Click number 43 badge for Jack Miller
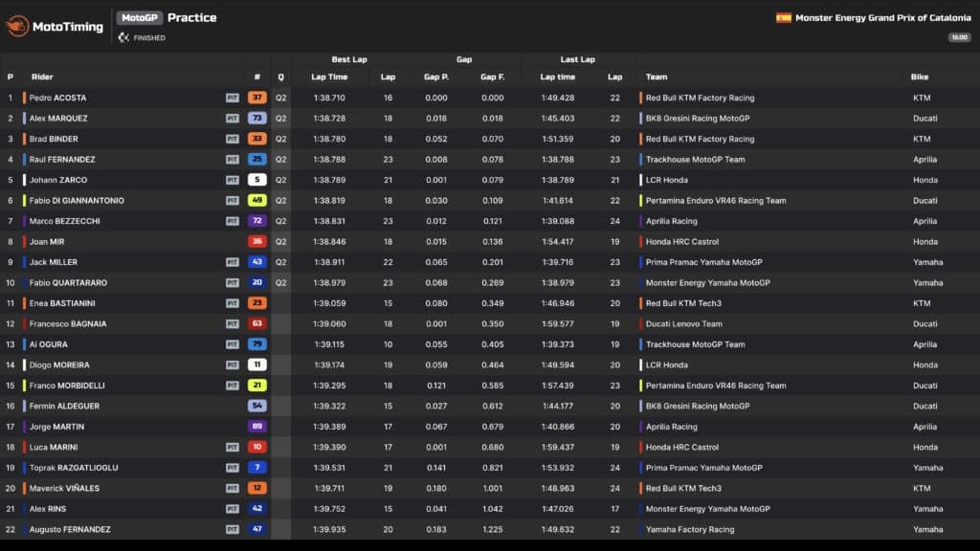Image resolution: width=980 pixels, height=551 pixels. point(256,262)
